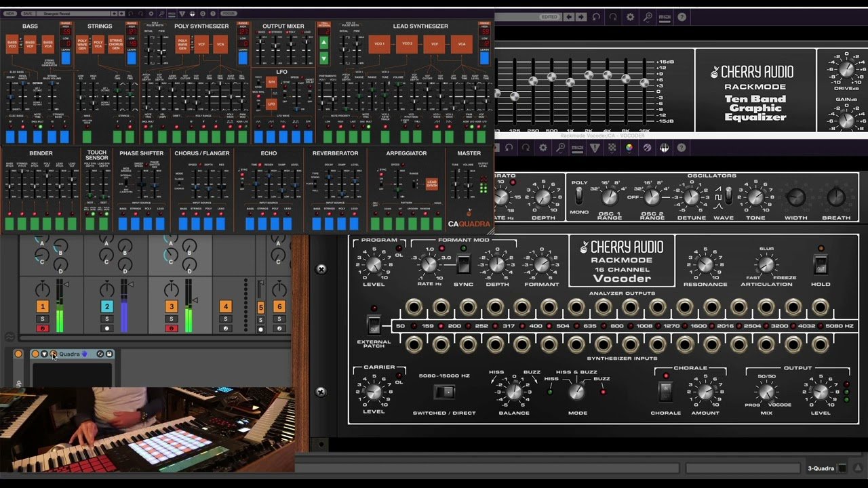Click the checkerboard icon in Vocoder toolbar

tap(612, 147)
